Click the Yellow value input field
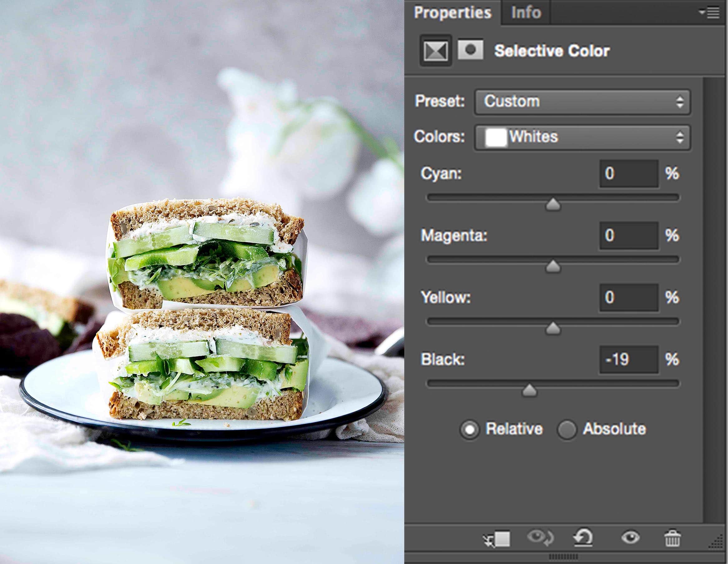 tap(629, 297)
